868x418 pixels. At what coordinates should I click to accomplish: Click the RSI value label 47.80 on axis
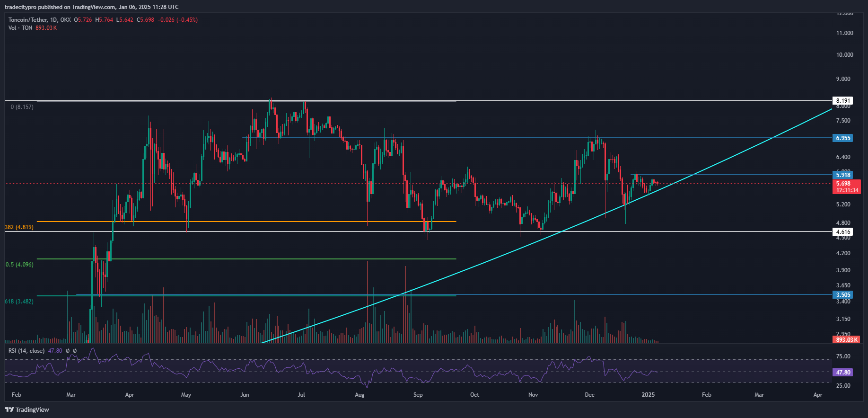843,373
